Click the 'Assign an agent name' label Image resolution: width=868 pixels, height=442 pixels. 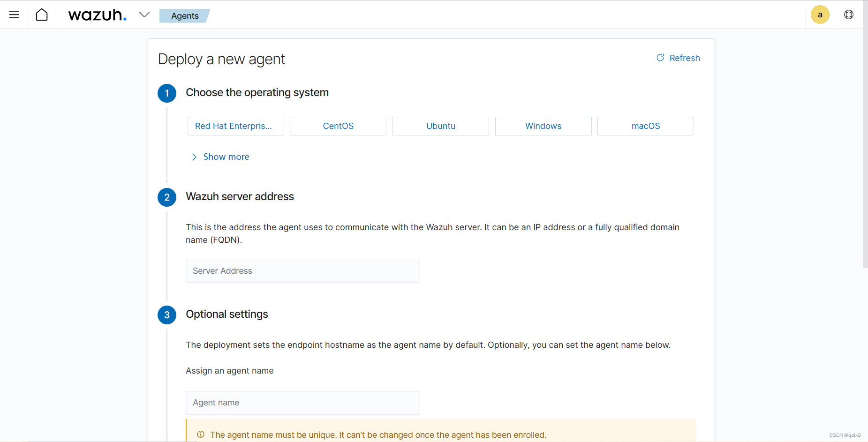click(230, 371)
